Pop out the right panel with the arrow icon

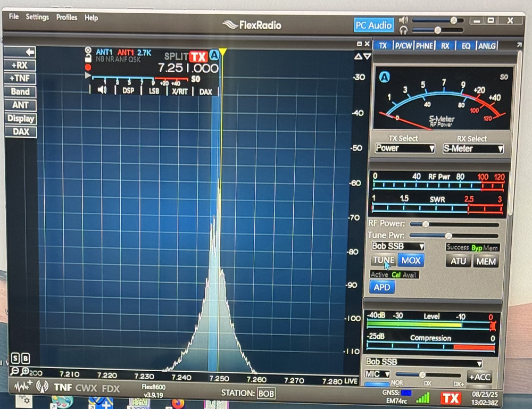(519, 45)
